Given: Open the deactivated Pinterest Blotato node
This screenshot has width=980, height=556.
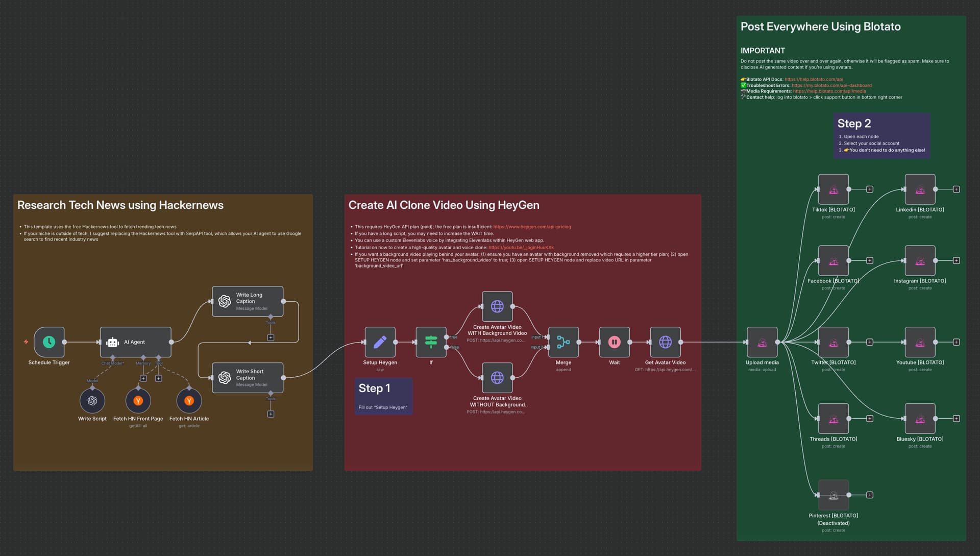Looking at the screenshot, I should [833, 495].
